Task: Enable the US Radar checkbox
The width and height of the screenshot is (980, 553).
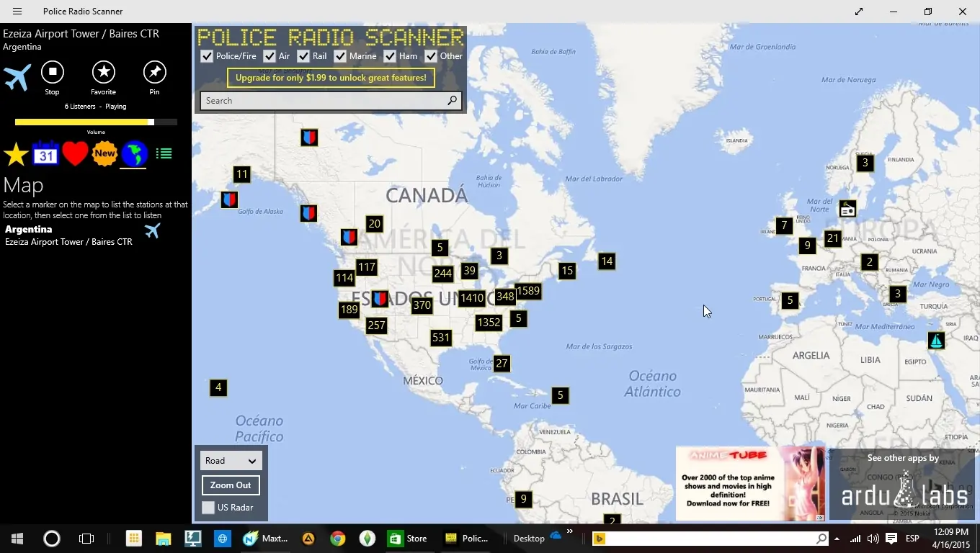Action: (208, 508)
